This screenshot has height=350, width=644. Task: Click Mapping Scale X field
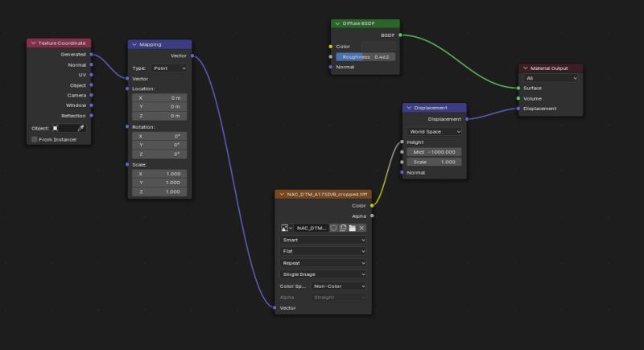point(159,174)
